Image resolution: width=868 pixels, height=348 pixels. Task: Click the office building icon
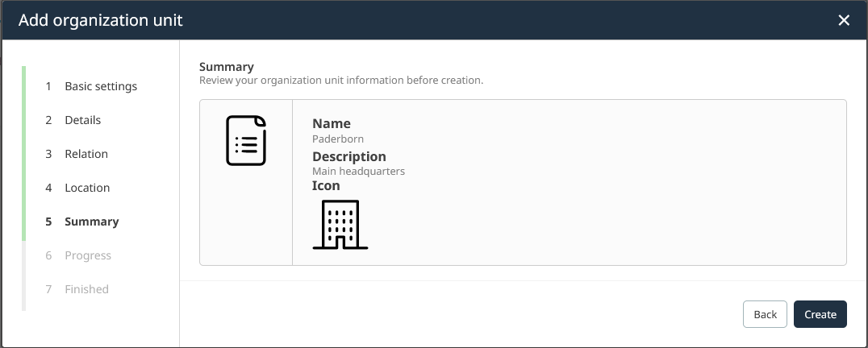point(340,224)
